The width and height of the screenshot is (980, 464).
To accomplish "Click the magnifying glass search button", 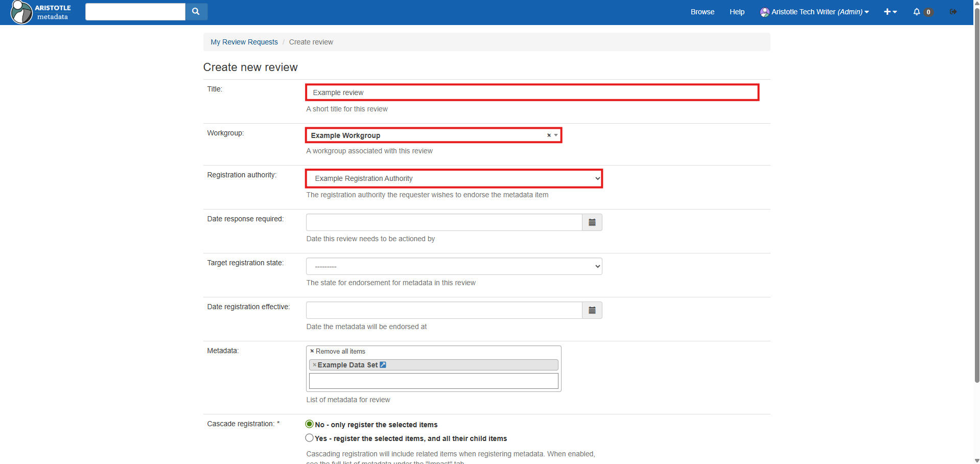I will click(196, 12).
